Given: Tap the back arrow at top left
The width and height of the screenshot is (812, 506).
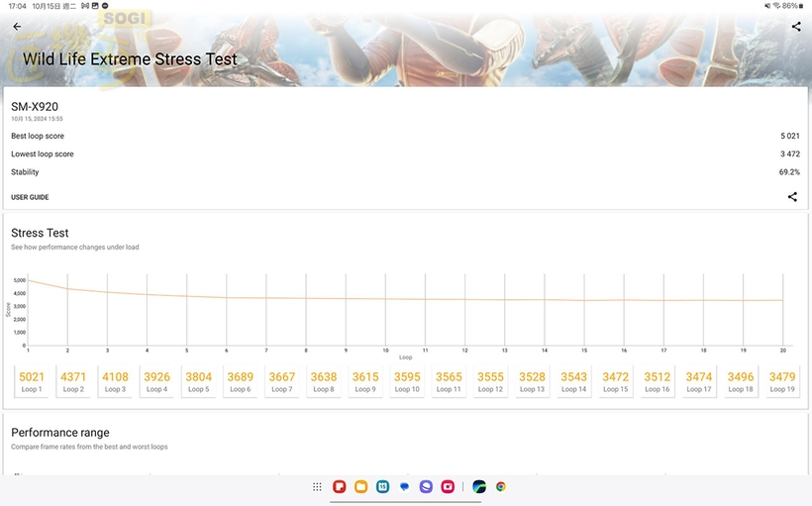Looking at the screenshot, I should coord(16,27).
